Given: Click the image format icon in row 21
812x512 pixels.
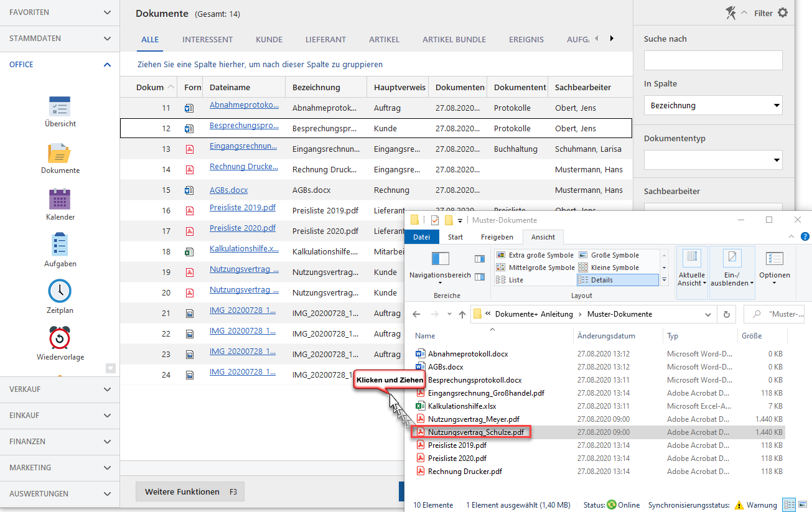Looking at the screenshot, I should pyautogui.click(x=189, y=314).
